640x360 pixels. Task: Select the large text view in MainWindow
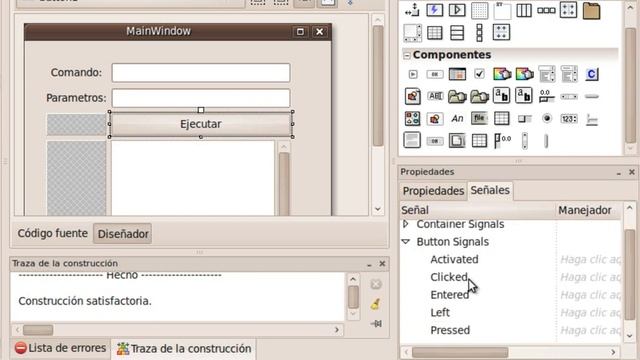[x=193, y=178]
